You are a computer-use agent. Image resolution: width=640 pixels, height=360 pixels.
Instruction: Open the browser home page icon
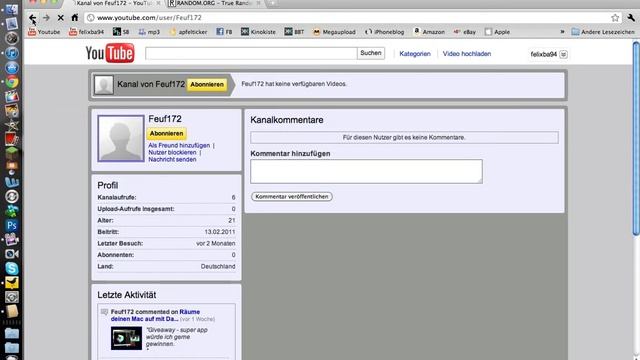(x=74, y=18)
